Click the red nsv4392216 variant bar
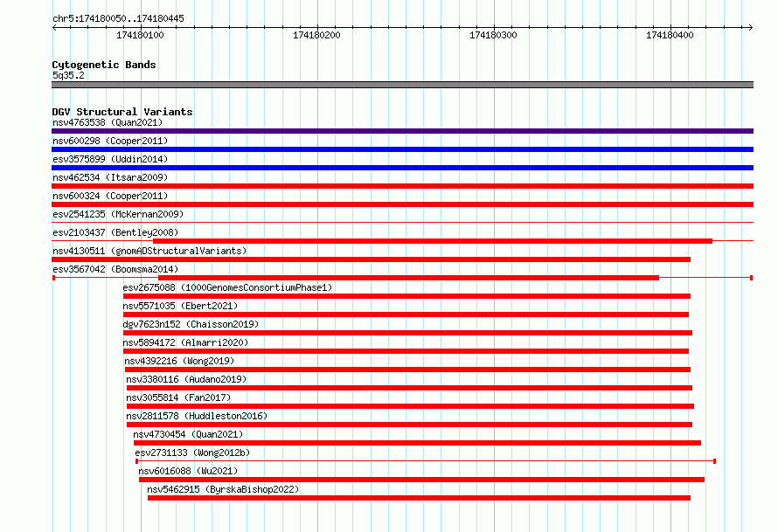The width and height of the screenshot is (778, 532). [x=408, y=370]
